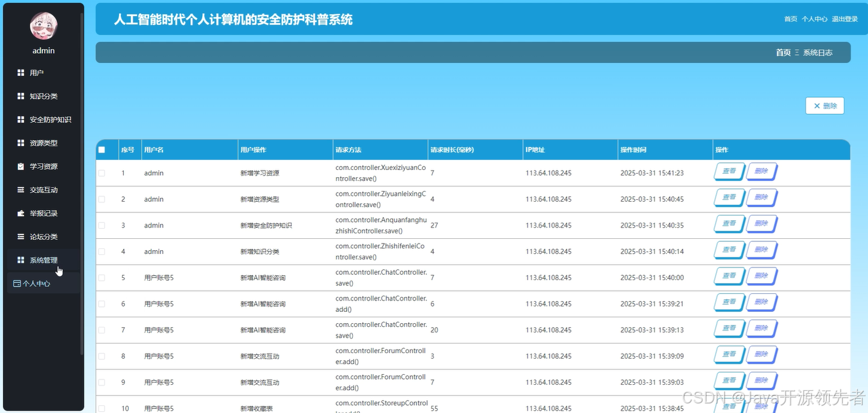
Task: Delete log entry in row 5
Action: [762, 277]
